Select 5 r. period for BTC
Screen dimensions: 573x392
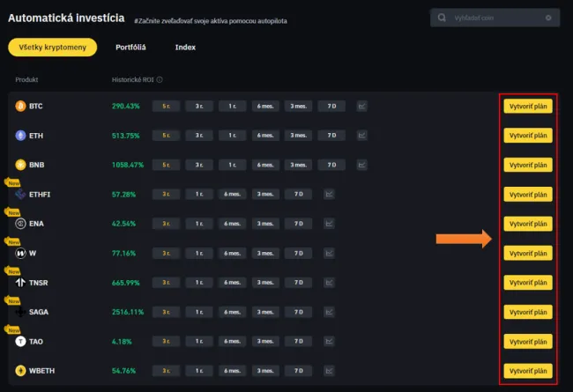point(166,107)
